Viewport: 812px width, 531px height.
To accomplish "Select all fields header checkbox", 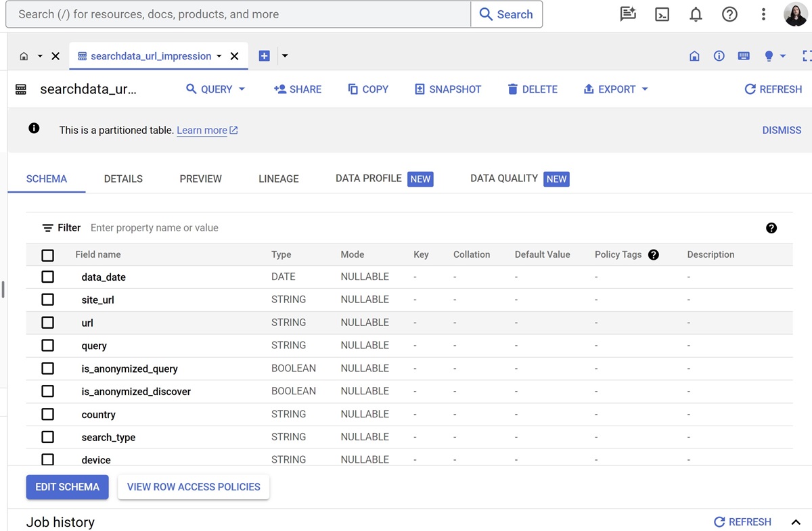I will click(x=47, y=255).
